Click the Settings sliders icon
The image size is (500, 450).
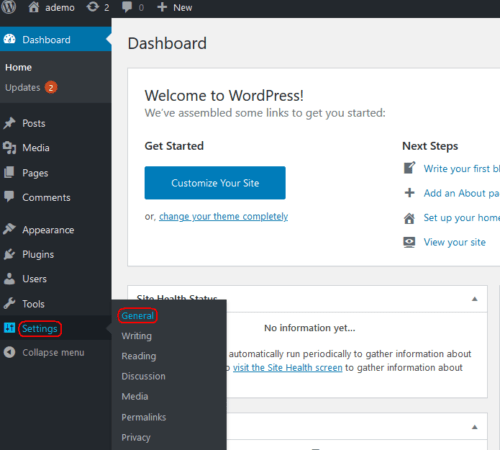pyautogui.click(x=9, y=328)
